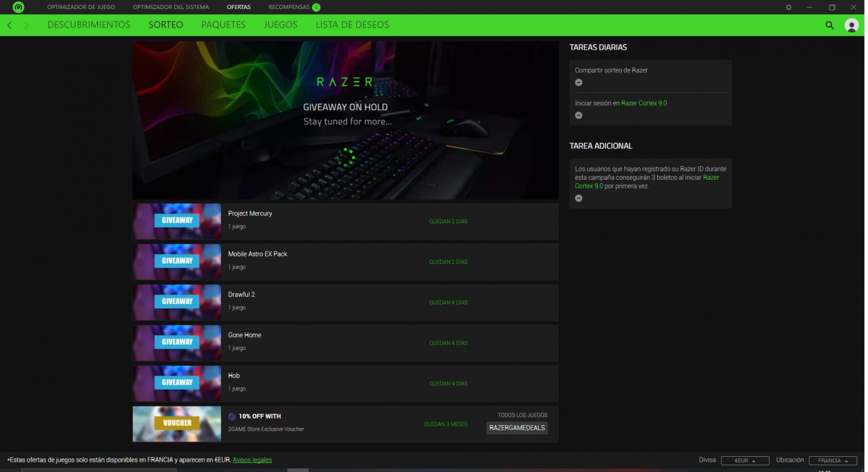The height and width of the screenshot is (472, 868).
Task: Select the Sorteo section
Action: point(166,25)
